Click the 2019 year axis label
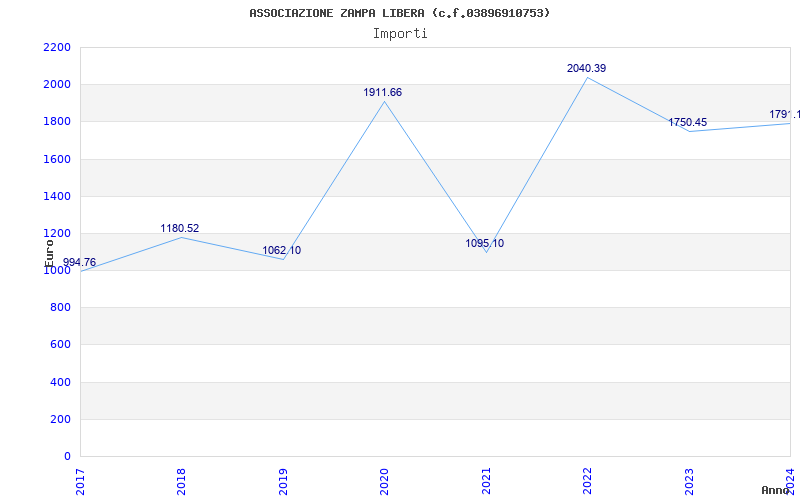The image size is (800, 500). [283, 481]
